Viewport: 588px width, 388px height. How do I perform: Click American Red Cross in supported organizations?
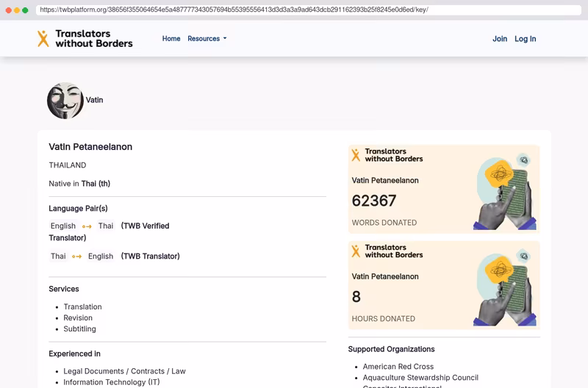pyautogui.click(x=398, y=367)
